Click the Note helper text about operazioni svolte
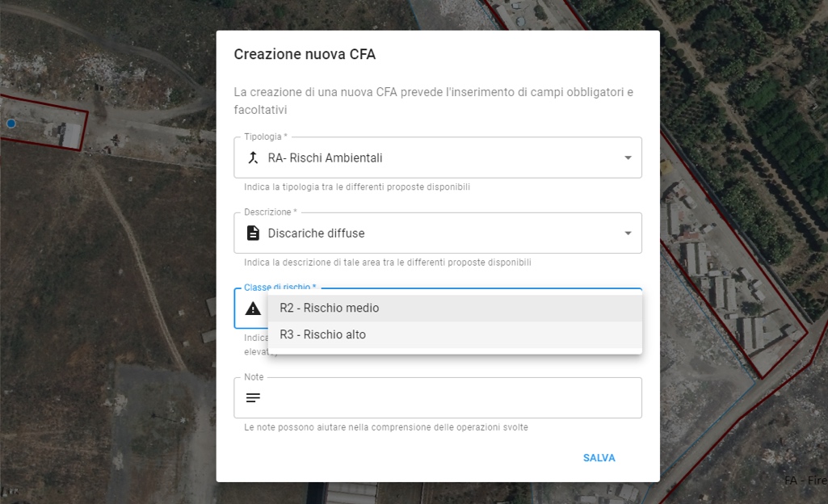This screenshot has height=504, width=828. pyautogui.click(x=385, y=427)
